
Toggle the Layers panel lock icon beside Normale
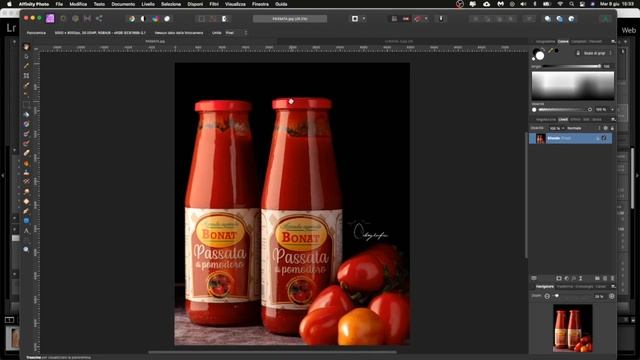click(612, 128)
